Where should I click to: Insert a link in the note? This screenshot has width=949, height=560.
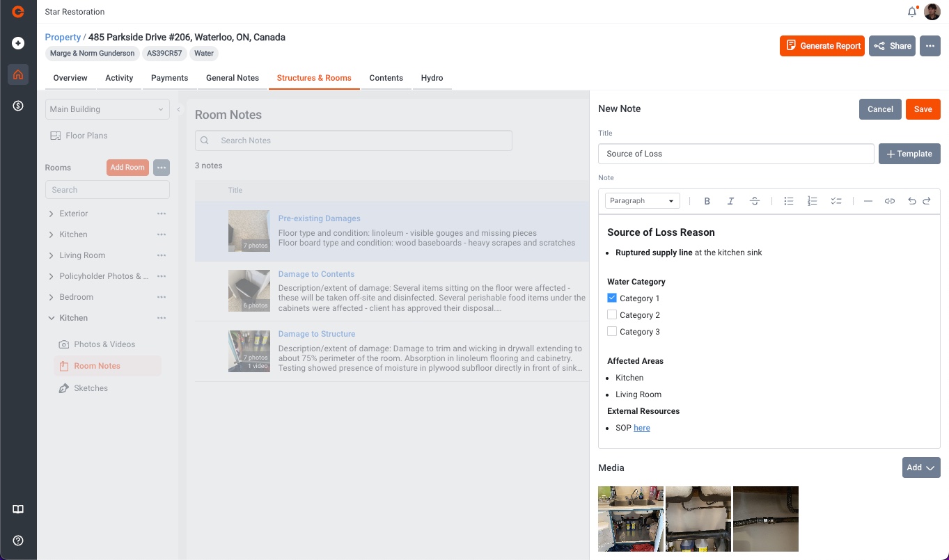[889, 201]
